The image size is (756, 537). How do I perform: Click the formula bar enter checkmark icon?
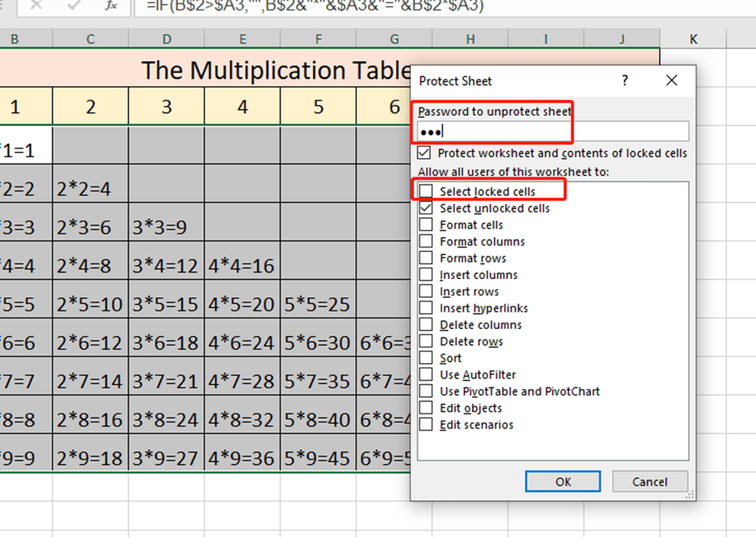point(73,5)
